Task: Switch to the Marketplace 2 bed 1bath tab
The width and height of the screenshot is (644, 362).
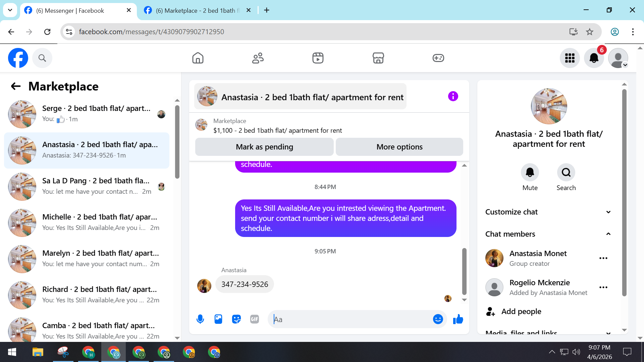Action: pos(198,10)
